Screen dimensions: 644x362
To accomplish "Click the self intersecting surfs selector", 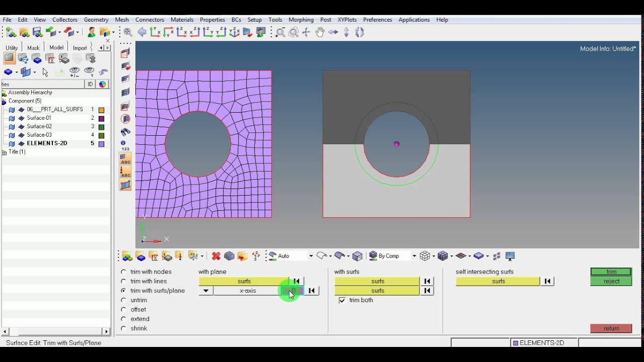I will point(498,282).
